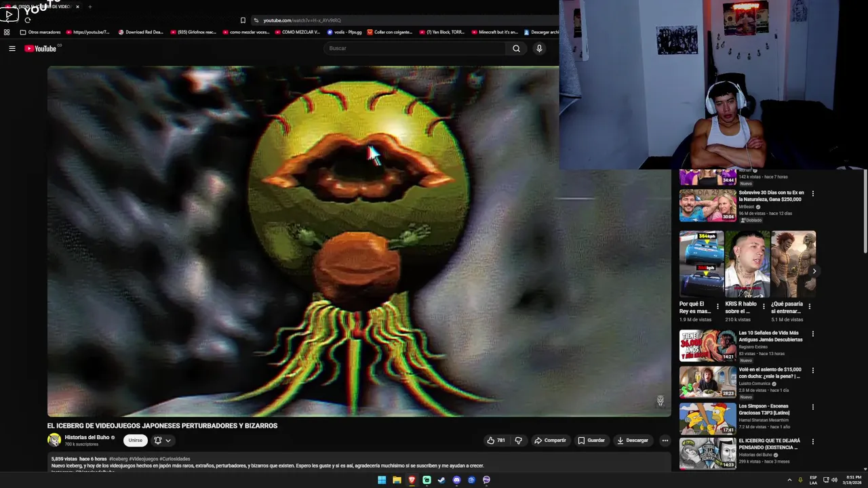Click the Unirse join button
Screen dimensions: 868x488
136,441
